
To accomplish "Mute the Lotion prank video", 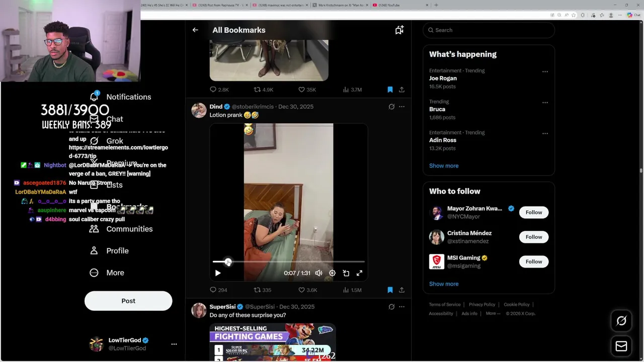I will 318,273.
